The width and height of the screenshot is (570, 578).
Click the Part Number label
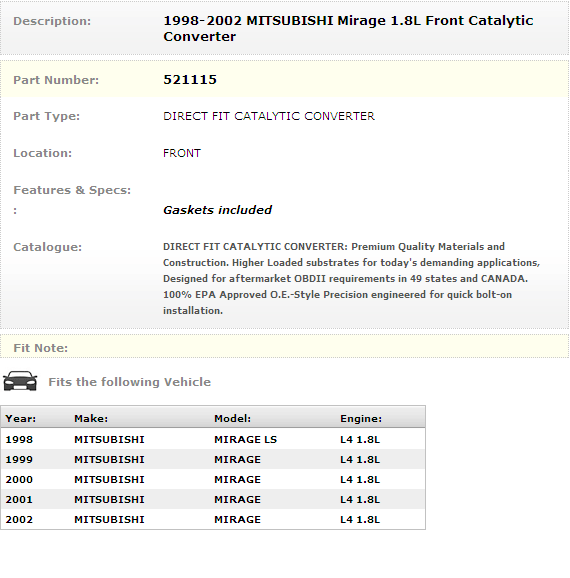(56, 80)
